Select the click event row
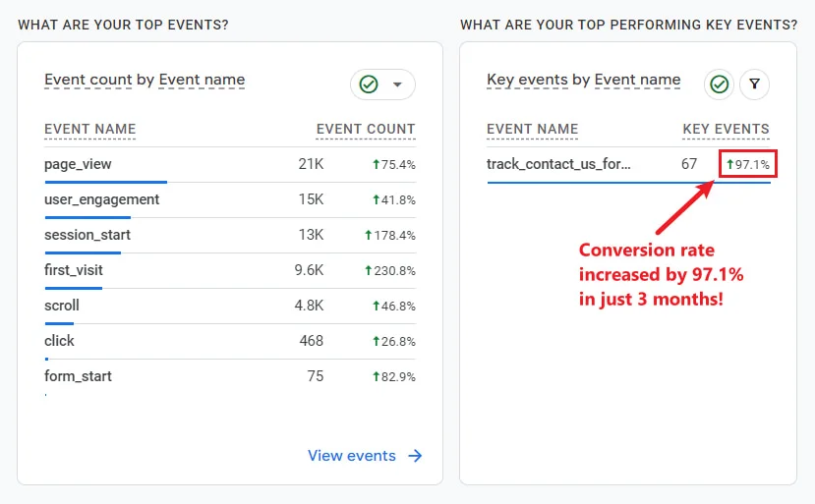815x504 pixels. [59, 341]
